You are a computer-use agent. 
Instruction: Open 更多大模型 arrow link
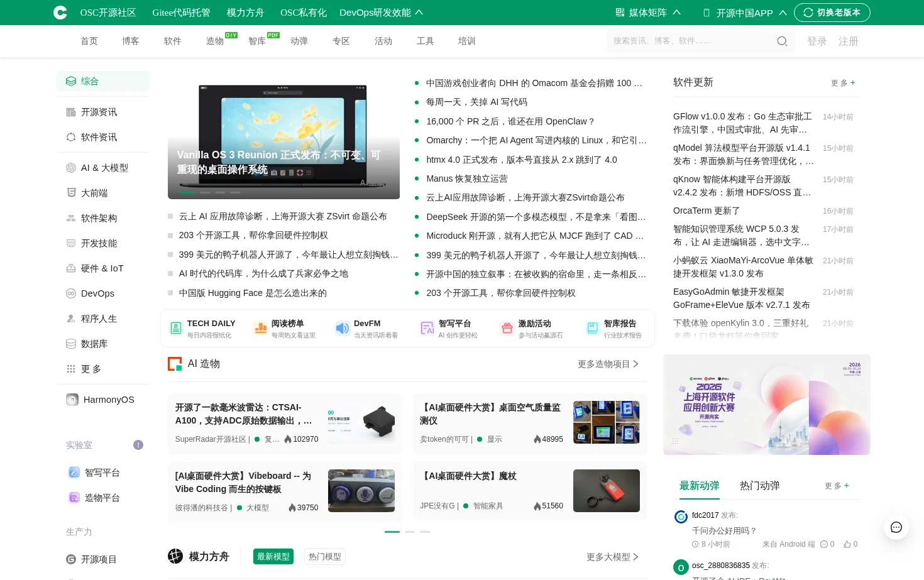(612, 557)
